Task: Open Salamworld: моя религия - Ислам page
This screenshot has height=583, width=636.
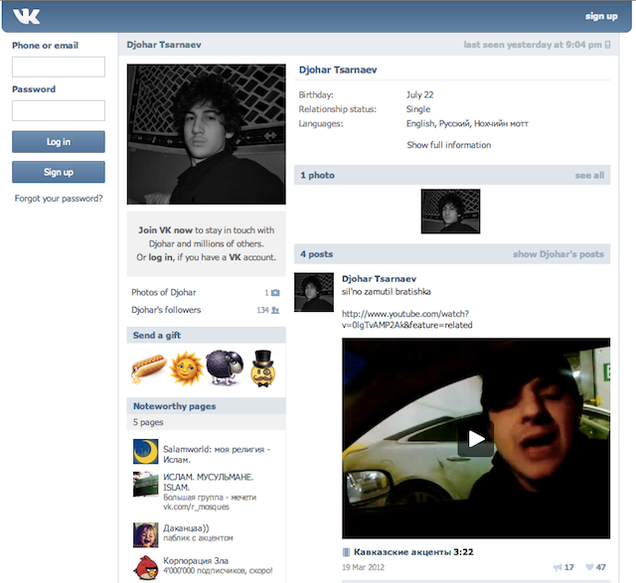Action: [x=217, y=454]
